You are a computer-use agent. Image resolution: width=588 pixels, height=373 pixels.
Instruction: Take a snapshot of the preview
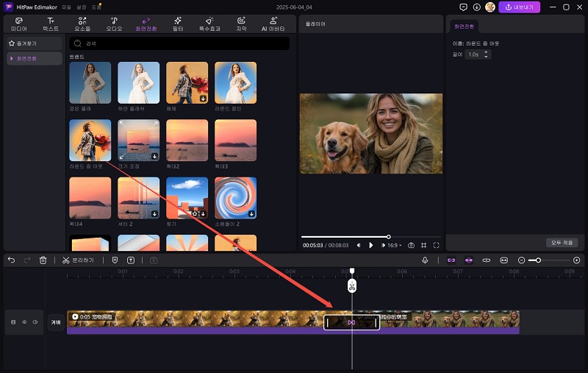coord(411,245)
